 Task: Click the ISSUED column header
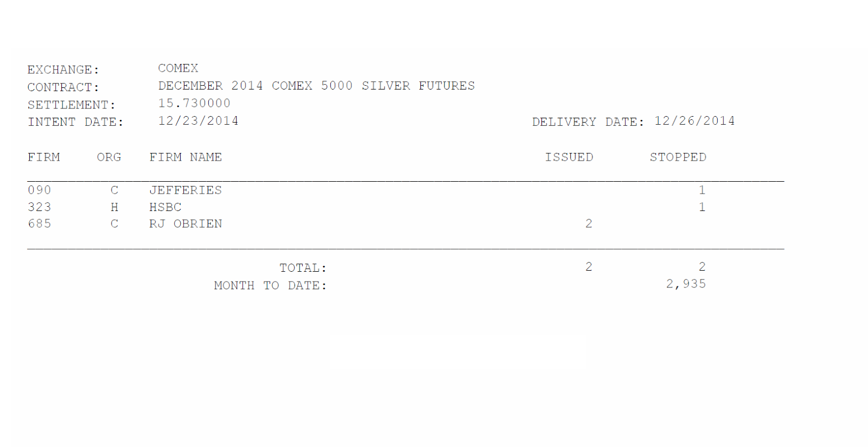[x=569, y=157]
